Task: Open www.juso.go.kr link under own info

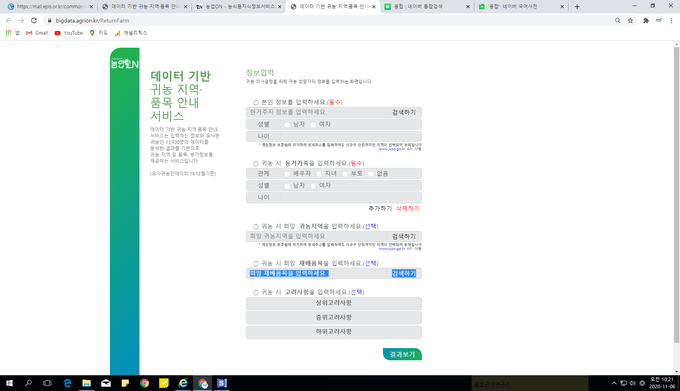Action: (392, 149)
